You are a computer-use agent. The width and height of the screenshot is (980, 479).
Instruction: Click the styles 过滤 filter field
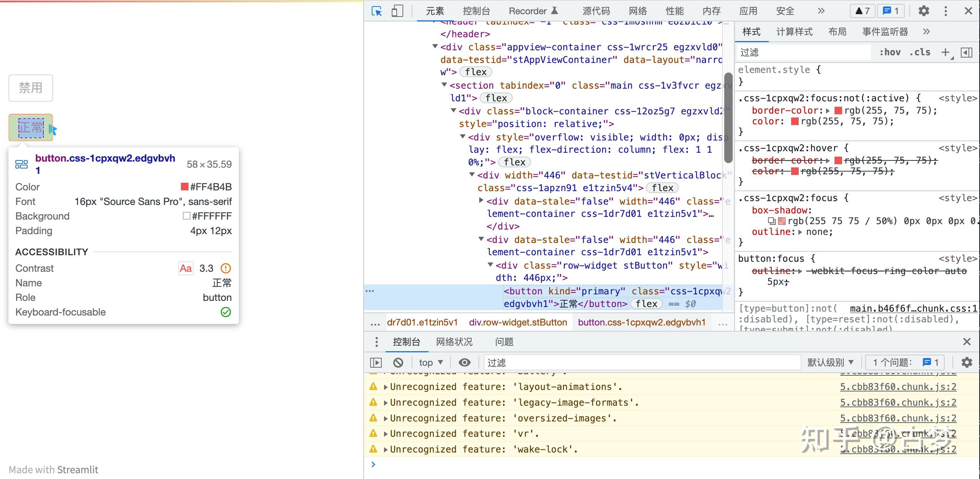pyautogui.click(x=803, y=52)
